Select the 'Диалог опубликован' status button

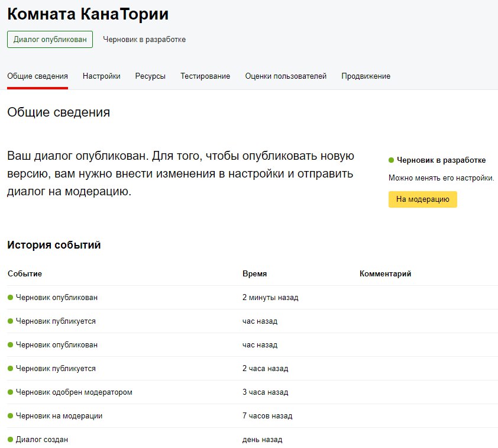[50, 40]
